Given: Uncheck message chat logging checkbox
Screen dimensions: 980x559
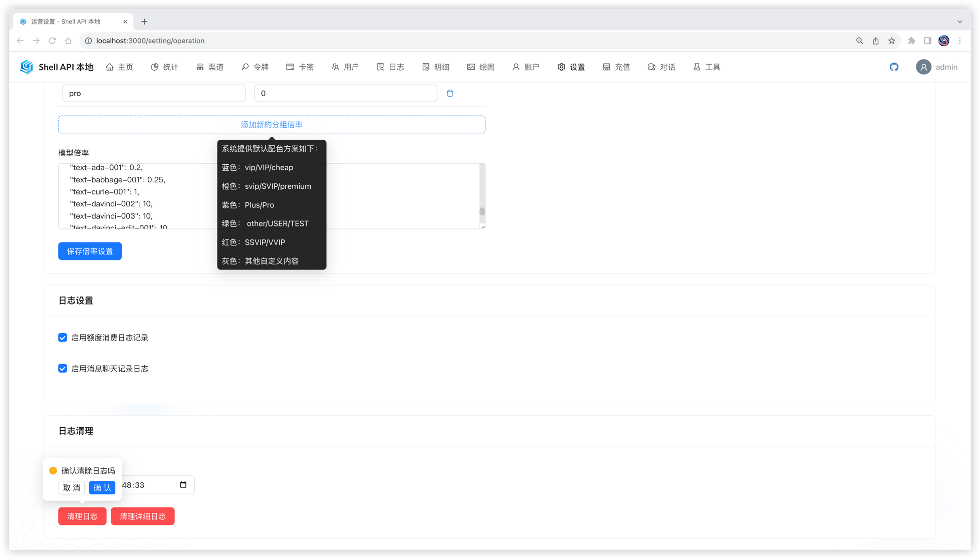Looking at the screenshot, I should coord(63,369).
